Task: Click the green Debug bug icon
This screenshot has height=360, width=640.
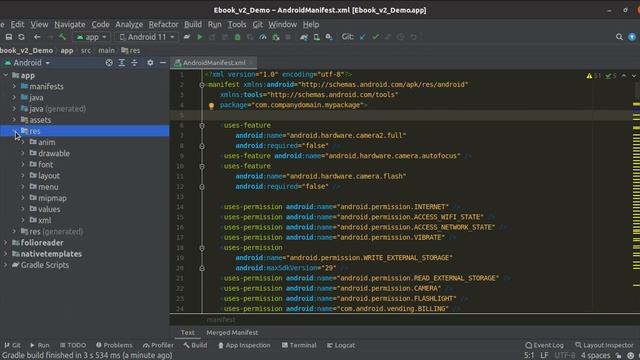Action: point(237,37)
